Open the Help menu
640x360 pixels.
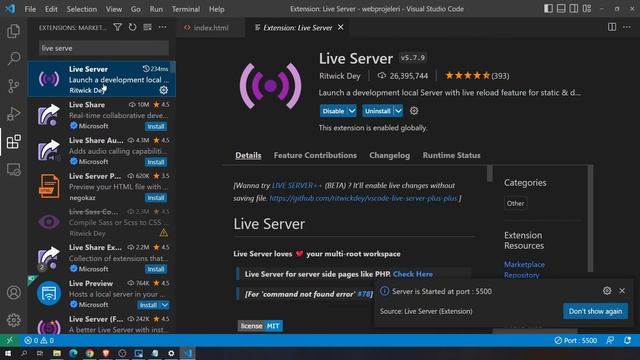pyautogui.click(x=217, y=9)
